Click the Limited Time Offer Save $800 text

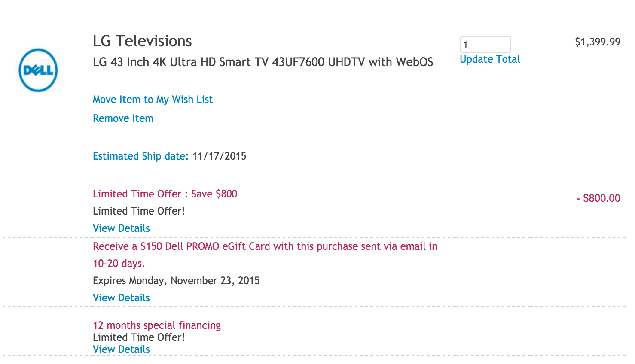[x=165, y=194]
